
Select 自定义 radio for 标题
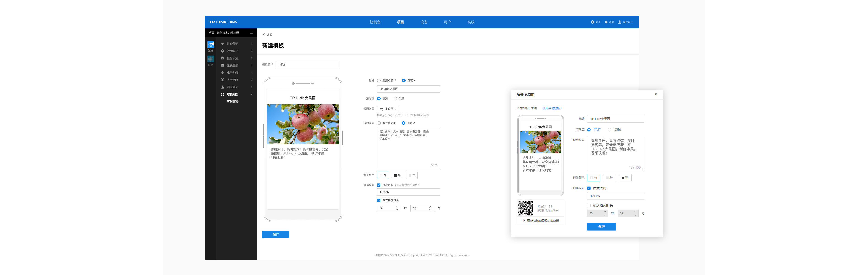point(404,81)
